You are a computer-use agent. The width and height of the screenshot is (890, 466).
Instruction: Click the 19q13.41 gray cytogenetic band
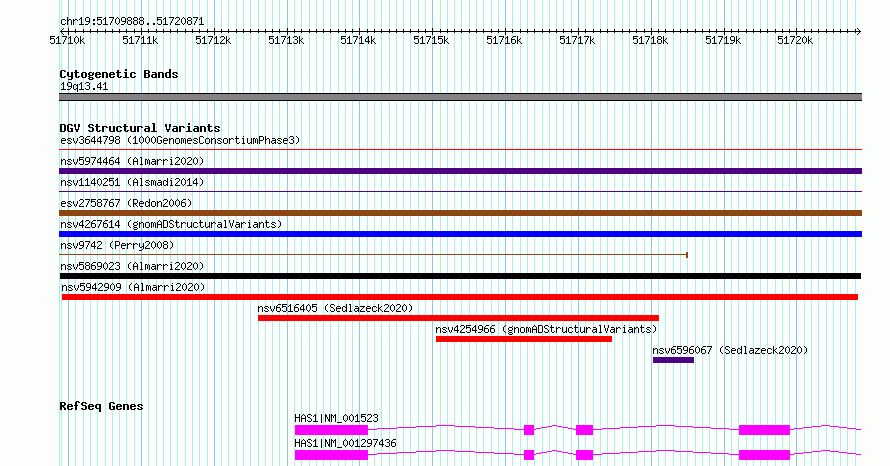(x=460, y=97)
